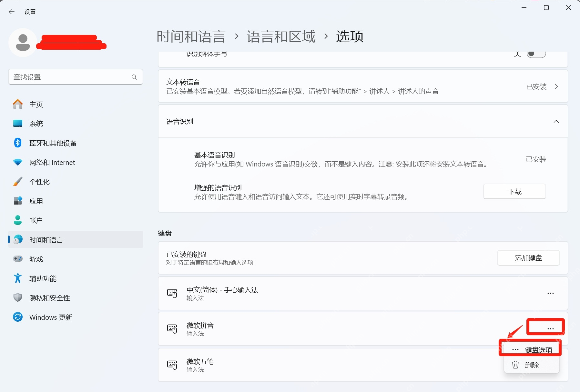Open 系统 system icon in sidebar

pyautogui.click(x=18, y=124)
